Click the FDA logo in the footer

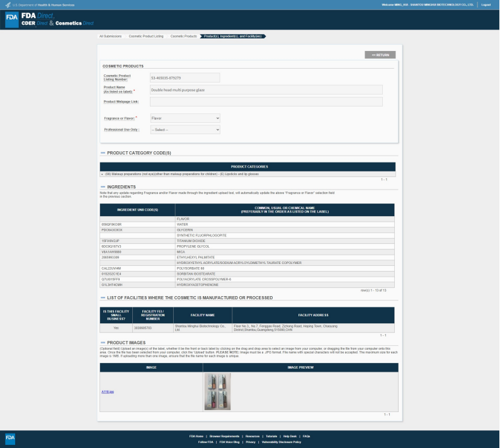(x=11, y=438)
